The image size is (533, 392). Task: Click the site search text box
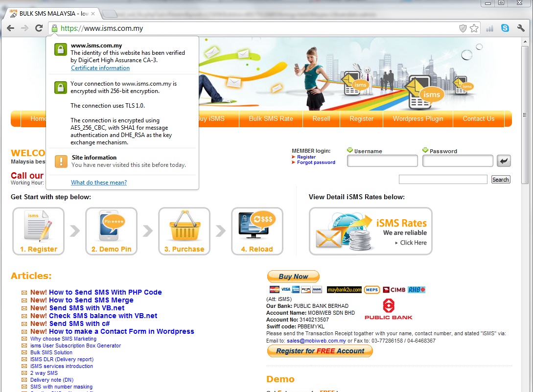[443, 180]
